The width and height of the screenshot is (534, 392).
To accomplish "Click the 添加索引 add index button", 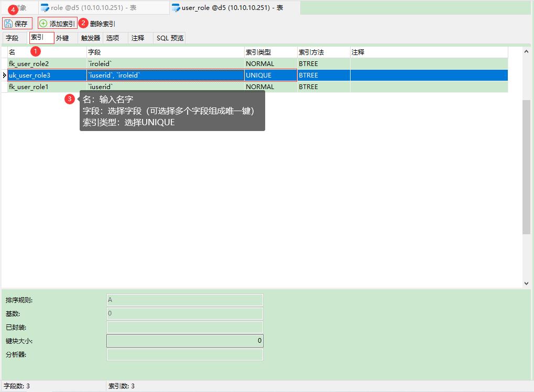I will (x=58, y=24).
